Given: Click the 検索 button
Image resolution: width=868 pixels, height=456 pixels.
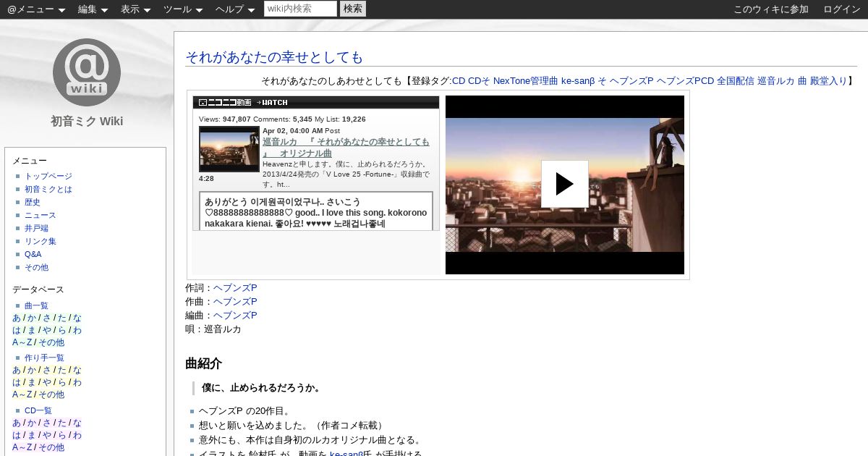Looking at the screenshot, I should pyautogui.click(x=353, y=9).
